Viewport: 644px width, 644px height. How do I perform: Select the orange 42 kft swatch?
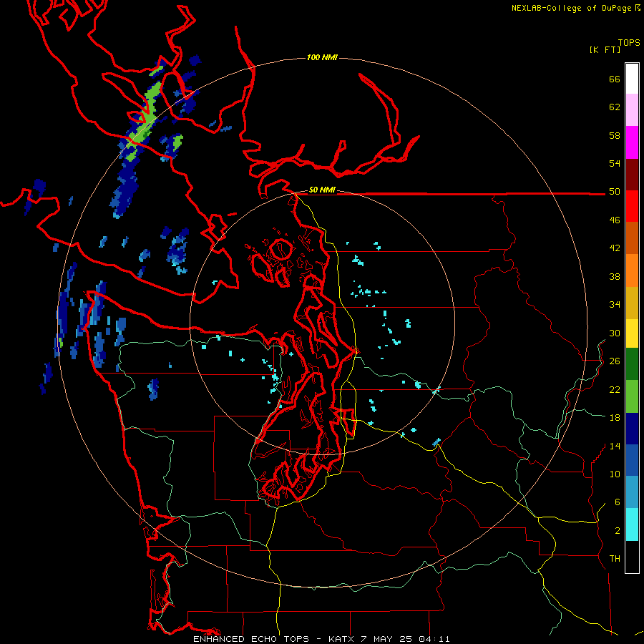click(x=632, y=270)
